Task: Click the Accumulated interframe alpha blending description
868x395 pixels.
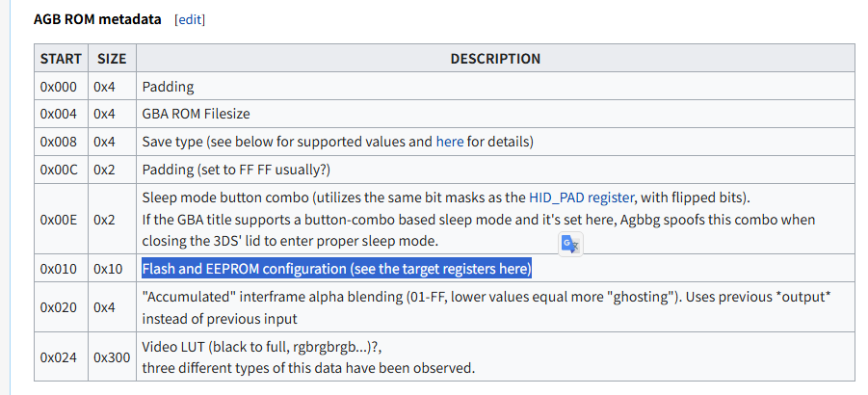Action: click(x=487, y=307)
